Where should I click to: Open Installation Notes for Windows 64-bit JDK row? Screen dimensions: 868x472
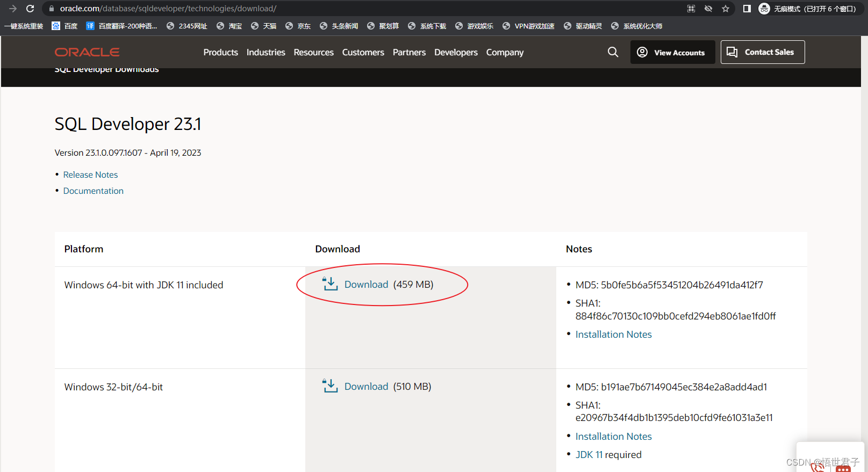[x=613, y=335]
